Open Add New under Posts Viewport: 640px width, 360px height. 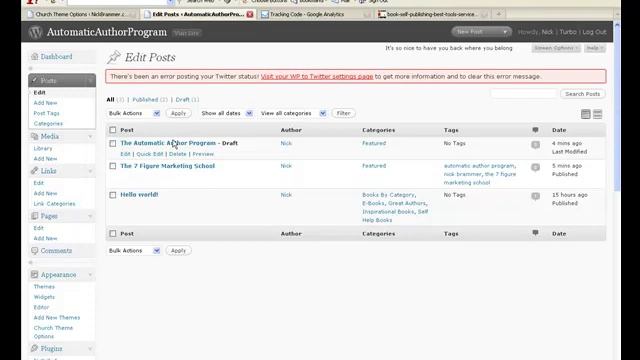(45, 103)
